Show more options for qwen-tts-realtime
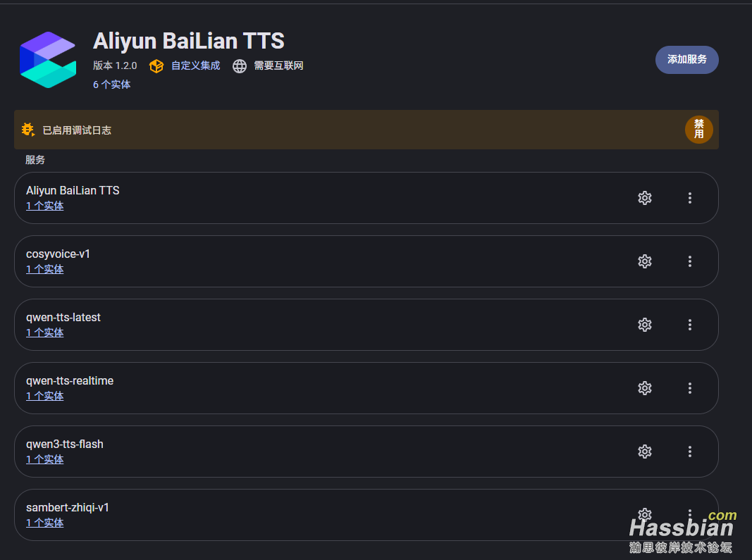 (x=690, y=388)
